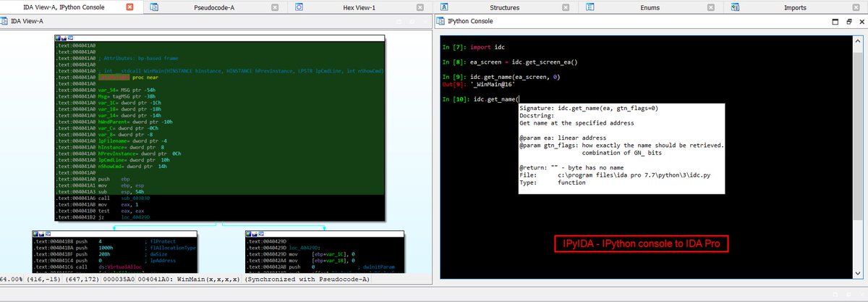The image size is (868, 302).
Task: Click the IDA View-A panel title
Action: pyautogui.click(x=27, y=22)
